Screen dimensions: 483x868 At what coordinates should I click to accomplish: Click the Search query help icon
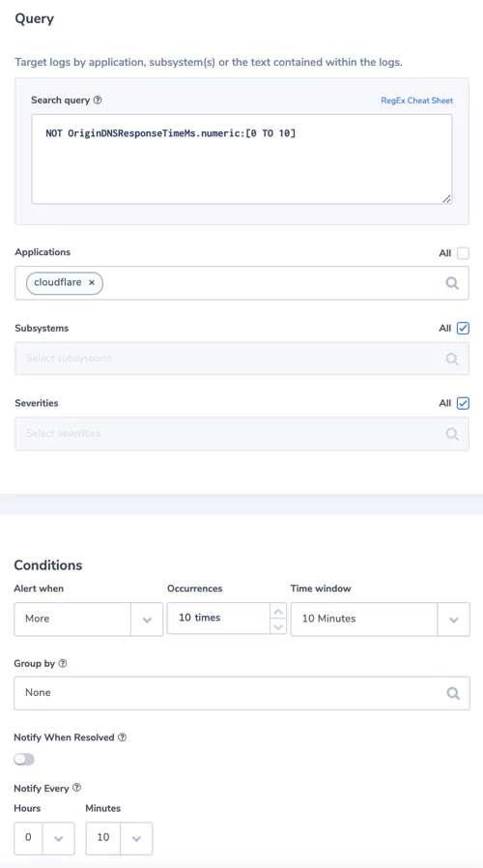[x=98, y=101]
